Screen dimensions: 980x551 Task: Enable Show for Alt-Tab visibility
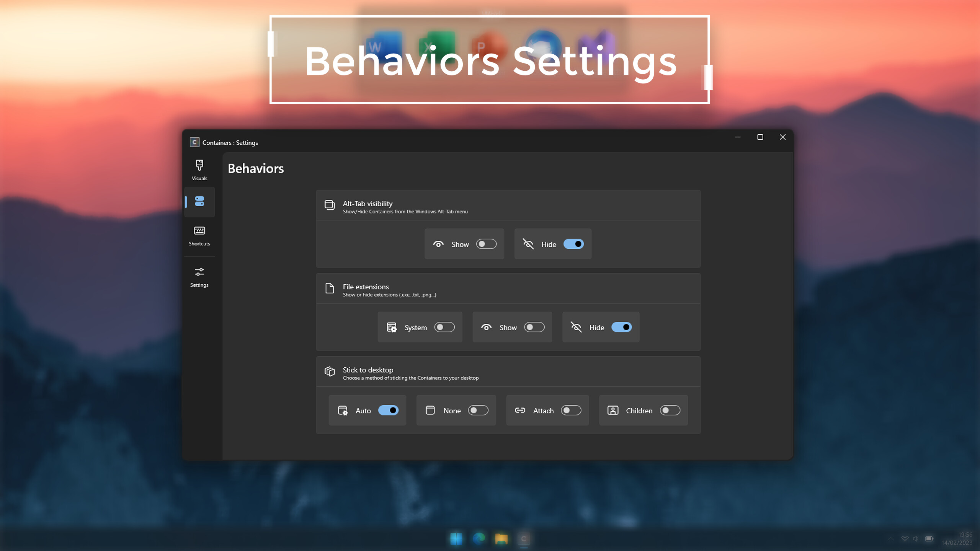(x=485, y=244)
